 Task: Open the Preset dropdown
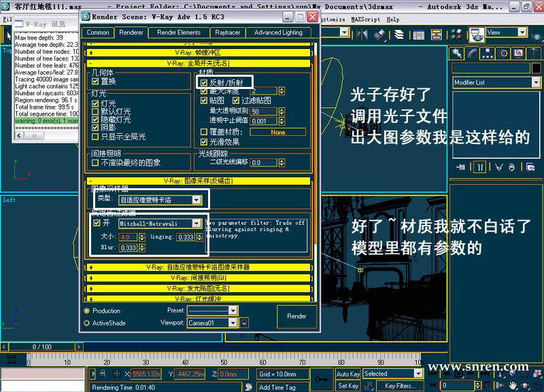[233, 310]
